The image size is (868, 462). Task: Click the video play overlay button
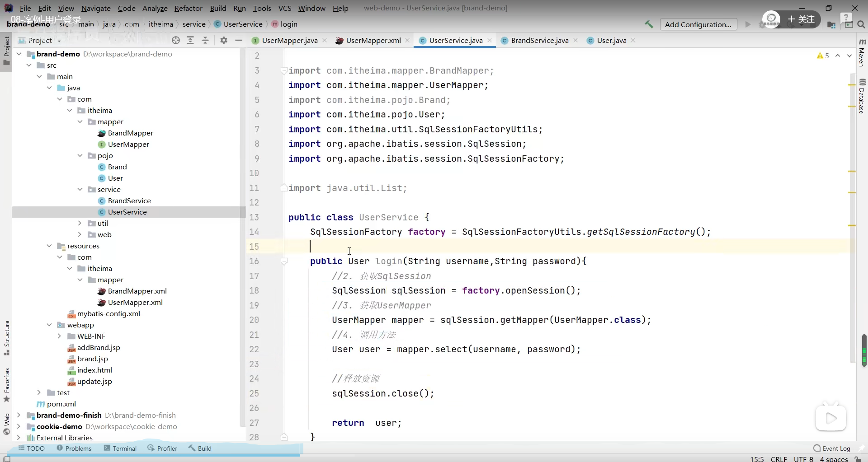831,418
